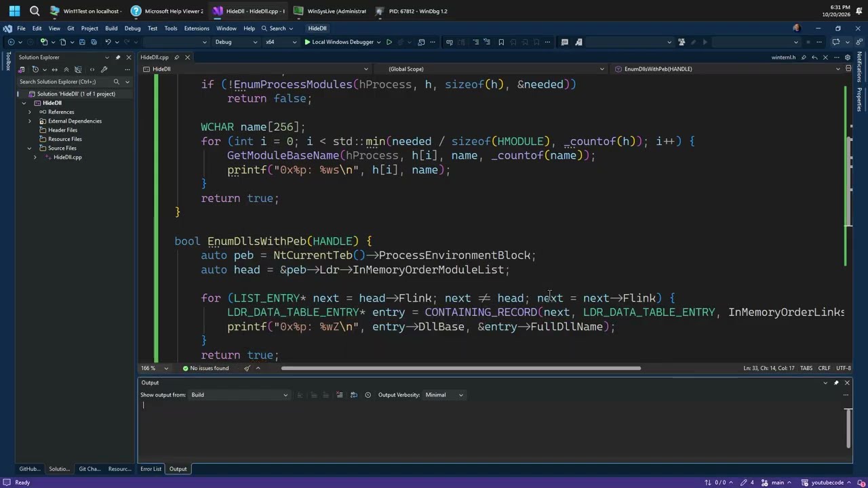Viewport: 868px width, 488px height.
Task: Open the Windows Start menu
Action: pos(14,11)
